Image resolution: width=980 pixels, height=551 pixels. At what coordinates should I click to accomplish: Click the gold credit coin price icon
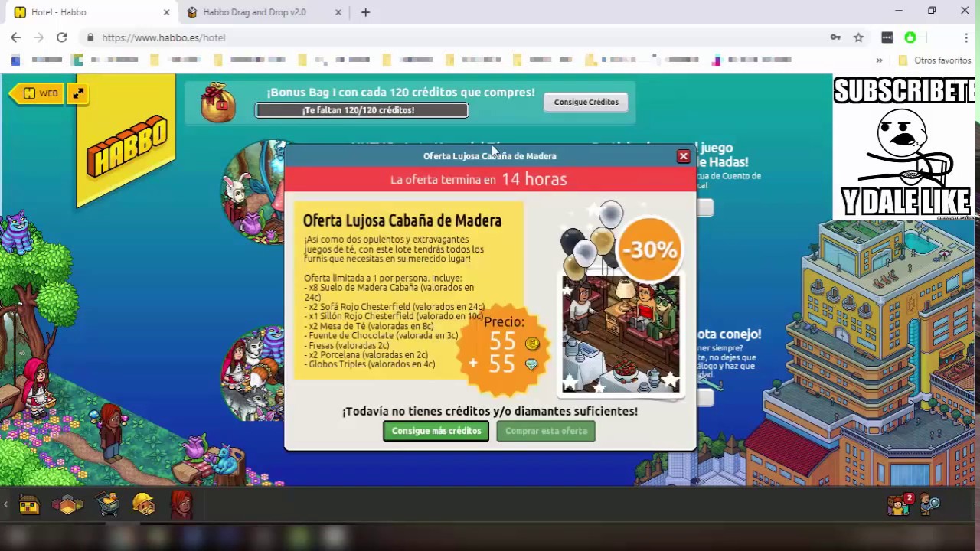[x=532, y=344]
